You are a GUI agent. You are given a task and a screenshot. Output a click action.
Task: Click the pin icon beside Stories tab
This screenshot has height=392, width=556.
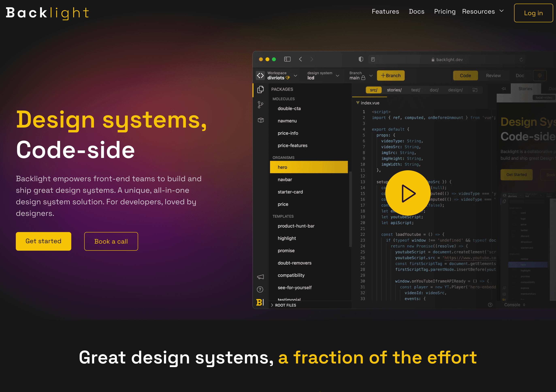(504, 89)
